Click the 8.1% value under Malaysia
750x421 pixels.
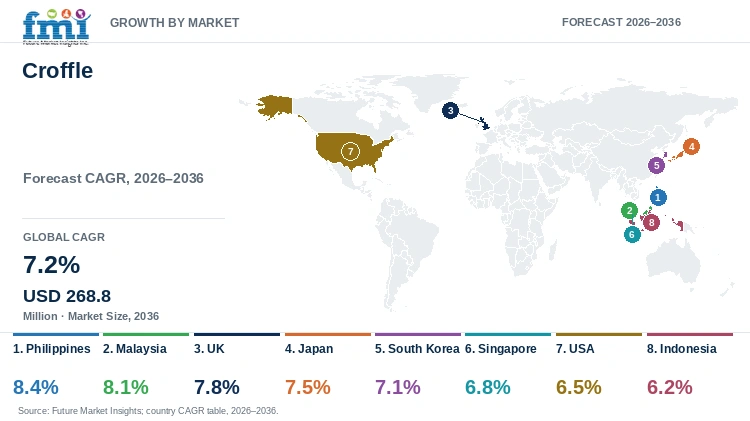point(126,387)
